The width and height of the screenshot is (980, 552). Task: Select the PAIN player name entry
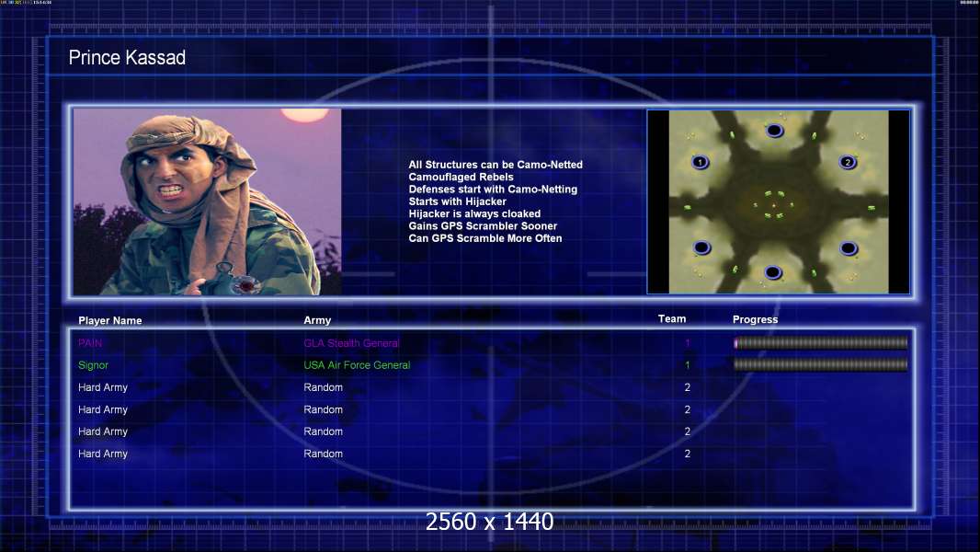[90, 343]
